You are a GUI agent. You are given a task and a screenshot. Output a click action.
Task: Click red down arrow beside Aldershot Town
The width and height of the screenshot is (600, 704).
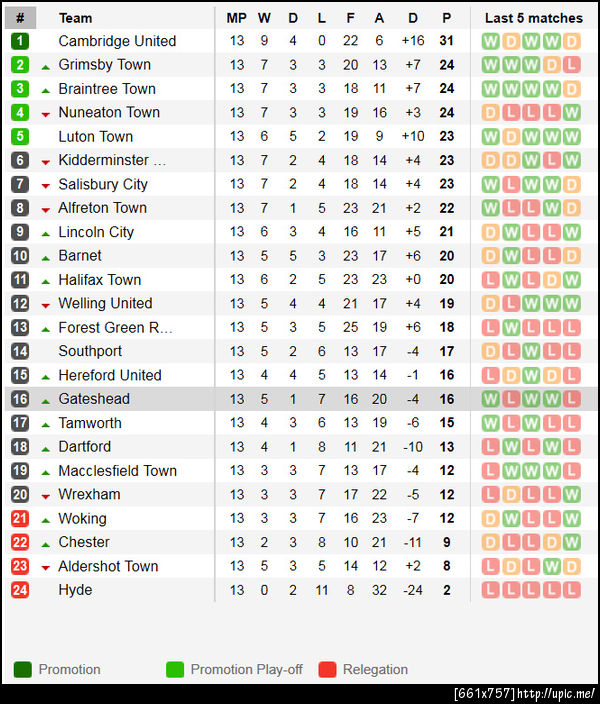click(46, 567)
